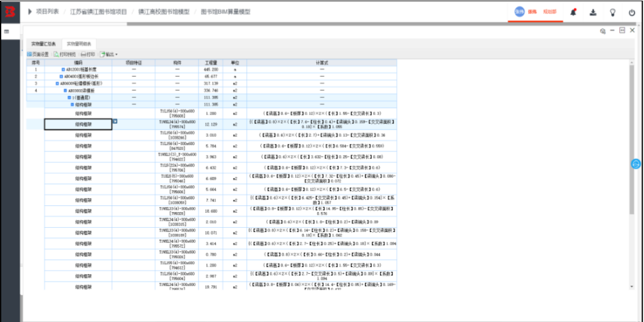
Task: Click the 单位 column header
Action: click(235, 63)
